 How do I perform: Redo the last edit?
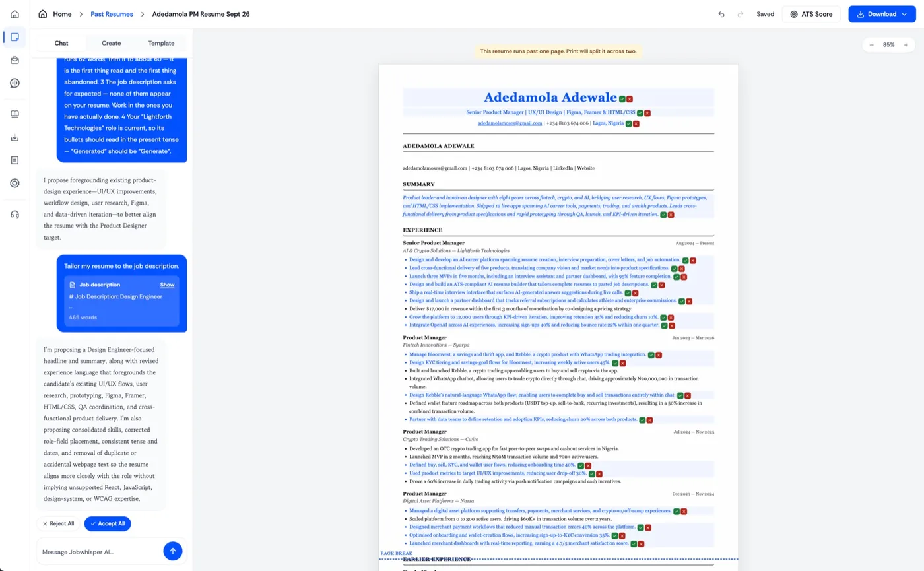(x=741, y=14)
